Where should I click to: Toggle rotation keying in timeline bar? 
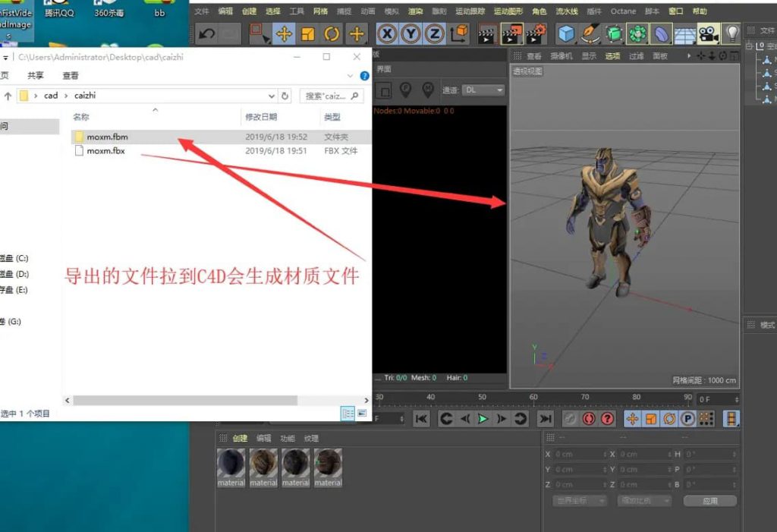click(669, 419)
